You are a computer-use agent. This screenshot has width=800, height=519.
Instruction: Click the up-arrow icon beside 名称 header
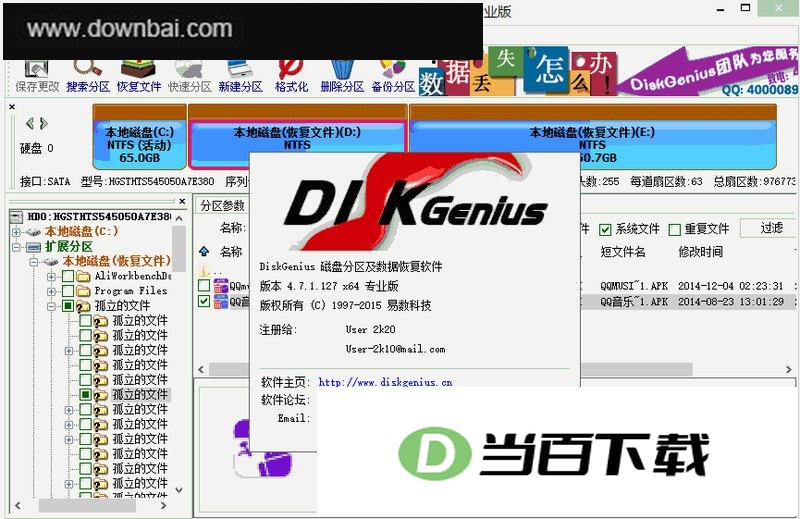click(204, 251)
